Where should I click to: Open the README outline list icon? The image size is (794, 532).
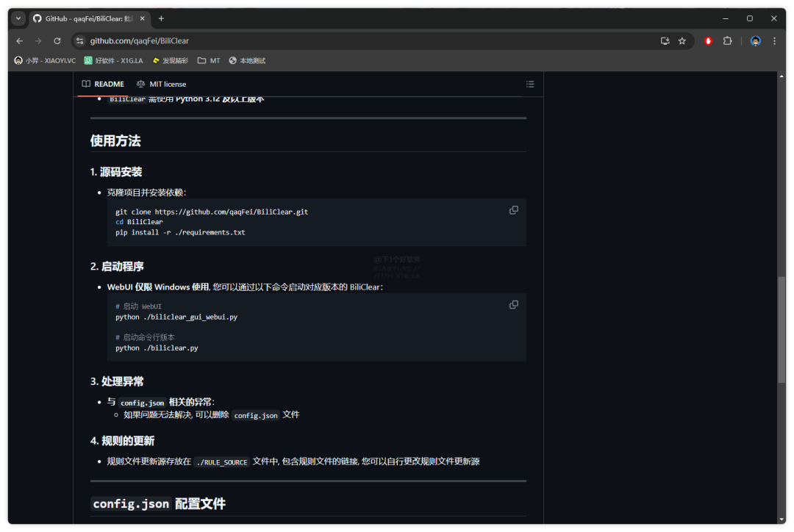[x=529, y=84]
